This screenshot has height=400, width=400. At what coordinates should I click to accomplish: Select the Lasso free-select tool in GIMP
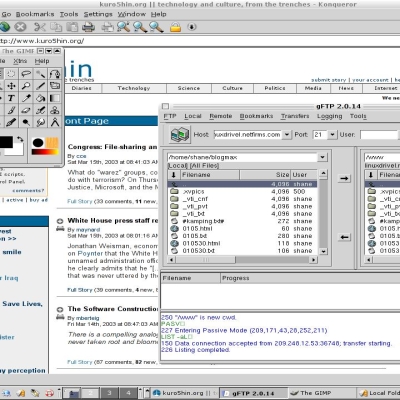pos(26,74)
